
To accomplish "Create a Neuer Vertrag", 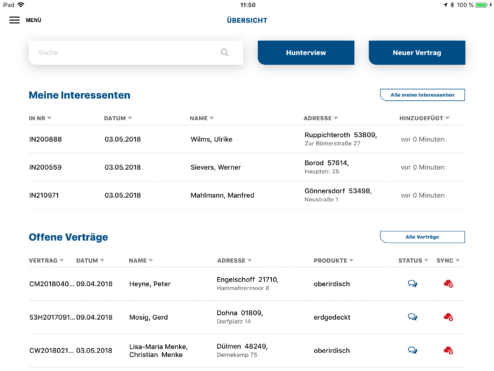I will pos(417,53).
